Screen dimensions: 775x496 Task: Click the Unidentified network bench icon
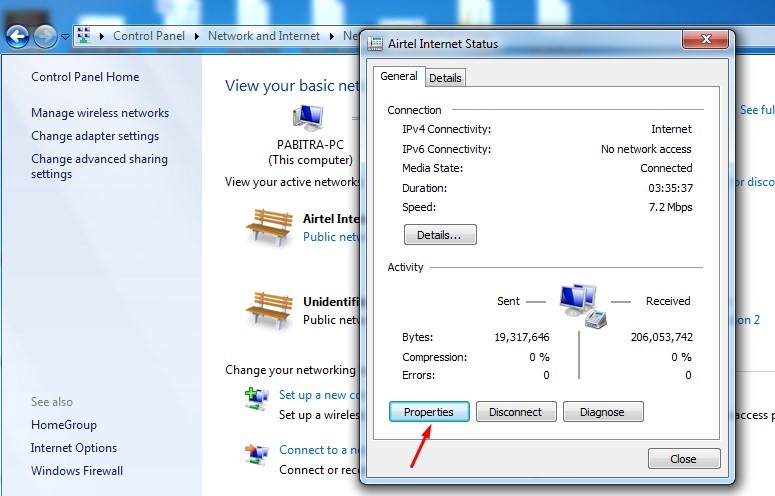tap(270, 310)
